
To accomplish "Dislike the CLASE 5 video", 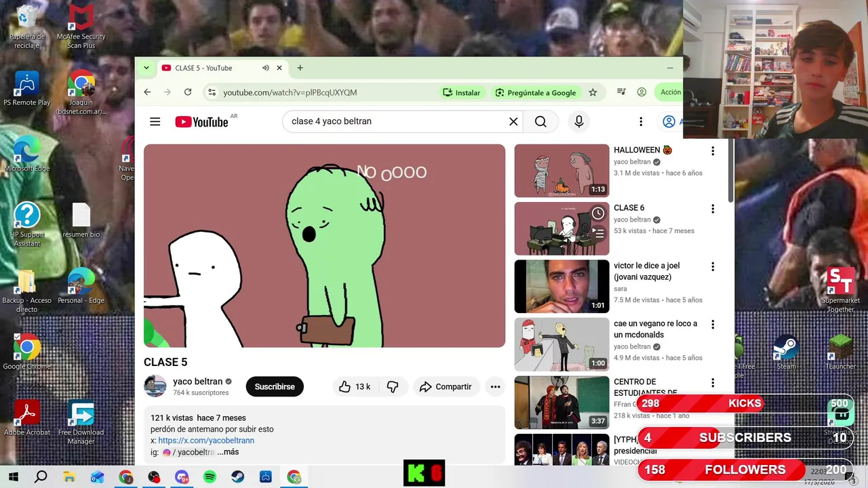I will 392,386.
